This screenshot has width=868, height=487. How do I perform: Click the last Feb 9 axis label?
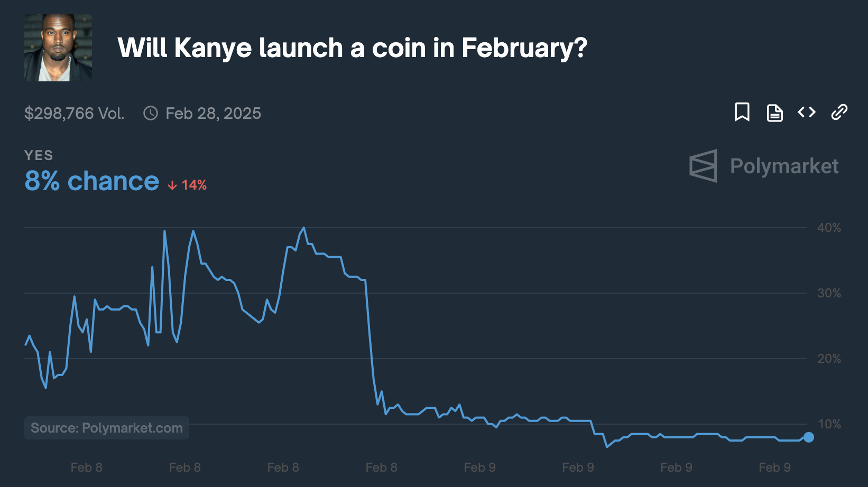point(774,467)
